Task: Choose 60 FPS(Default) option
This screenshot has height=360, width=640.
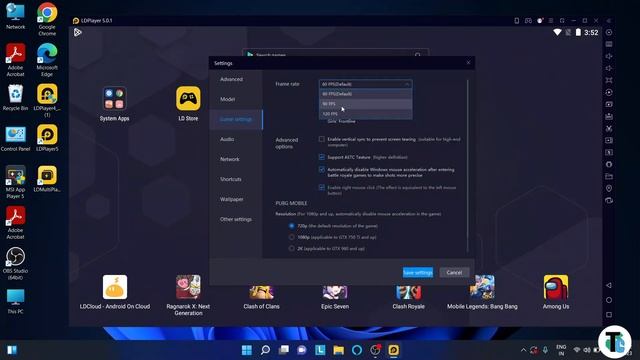Action: [x=365, y=94]
